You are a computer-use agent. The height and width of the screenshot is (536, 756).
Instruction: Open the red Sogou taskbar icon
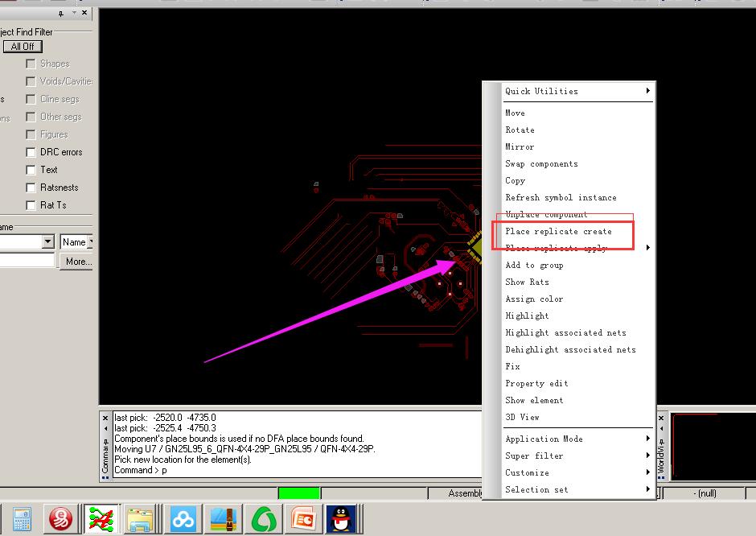(61, 519)
